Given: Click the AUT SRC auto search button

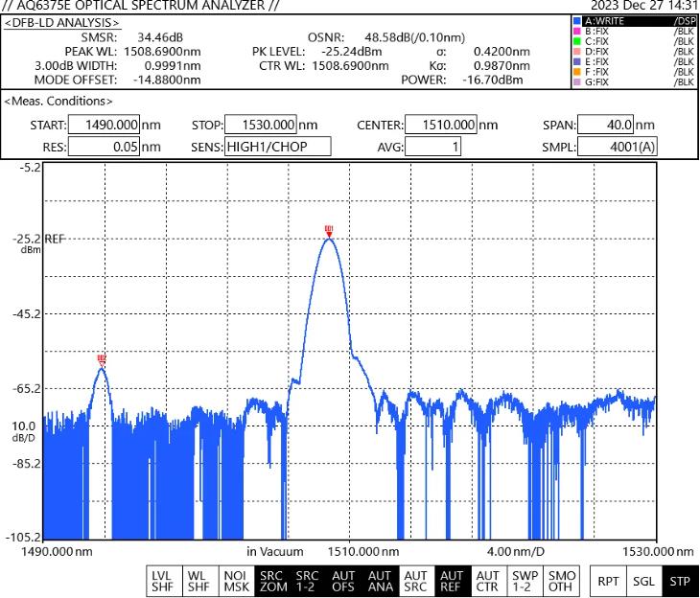Looking at the screenshot, I should click(x=415, y=581).
